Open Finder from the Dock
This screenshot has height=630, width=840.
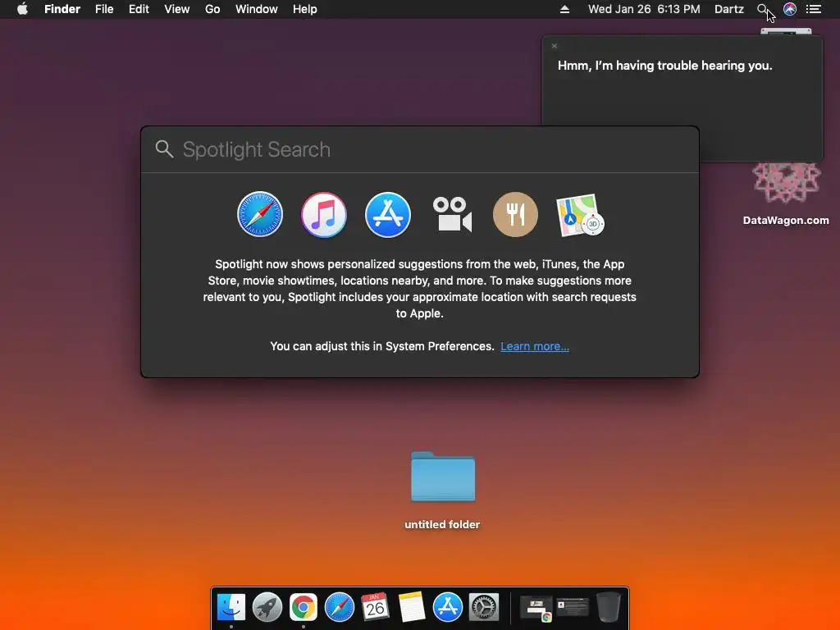click(x=231, y=607)
